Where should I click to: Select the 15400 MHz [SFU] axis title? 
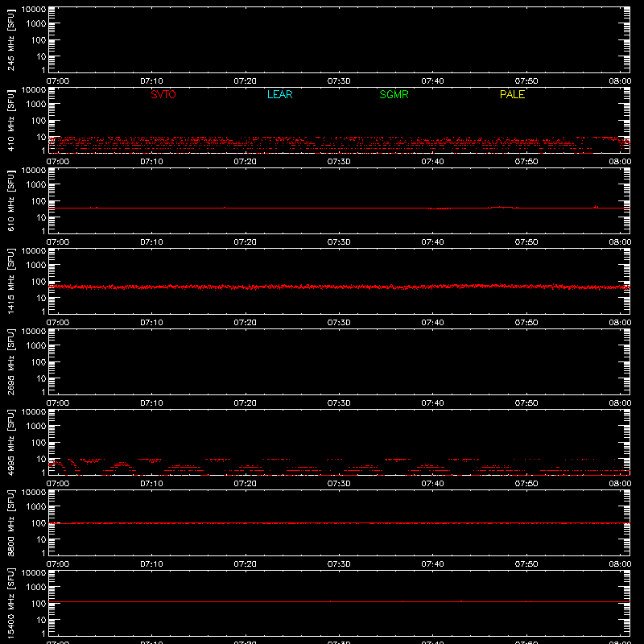pos(11,604)
